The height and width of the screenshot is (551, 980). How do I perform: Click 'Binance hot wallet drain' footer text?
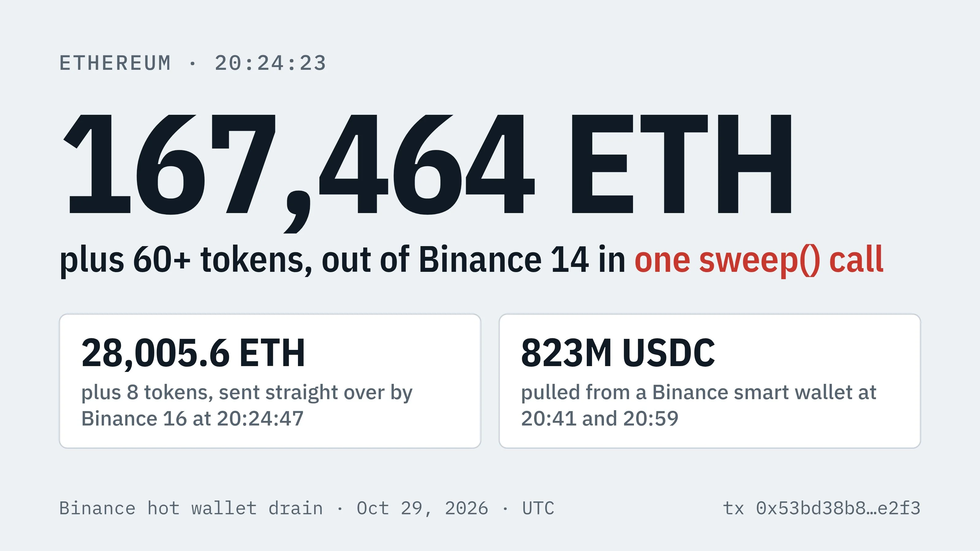pyautogui.click(x=191, y=508)
